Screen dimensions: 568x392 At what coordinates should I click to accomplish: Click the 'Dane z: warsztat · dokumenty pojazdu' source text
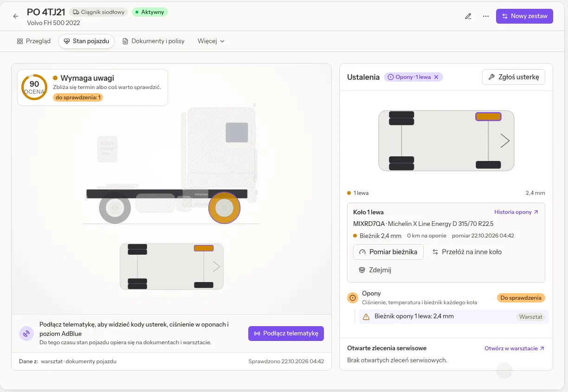point(68,361)
